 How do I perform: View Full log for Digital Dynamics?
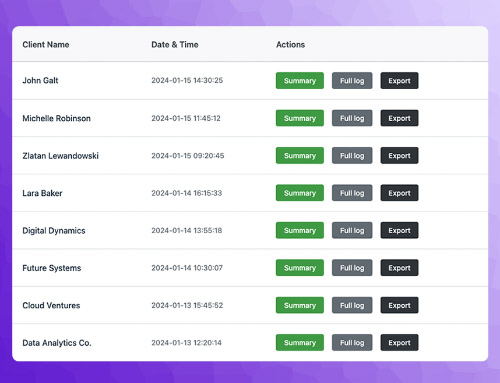[x=352, y=230]
